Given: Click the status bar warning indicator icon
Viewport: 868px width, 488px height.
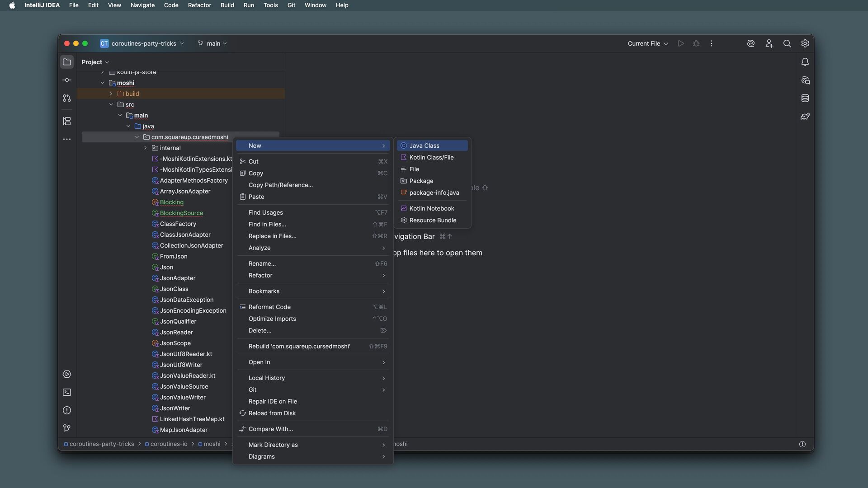Looking at the screenshot, I should tap(802, 444).
